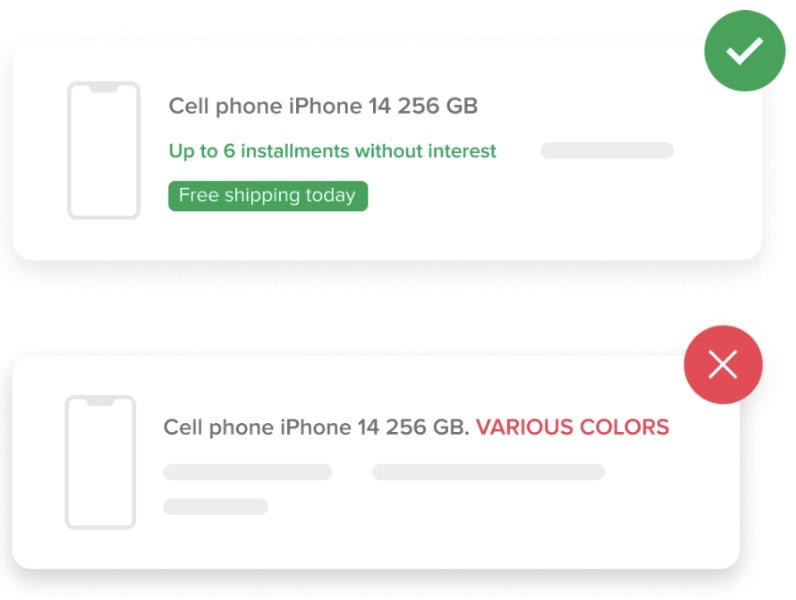Click "256 GB." in the rejected listing title

pyautogui.click(x=427, y=428)
